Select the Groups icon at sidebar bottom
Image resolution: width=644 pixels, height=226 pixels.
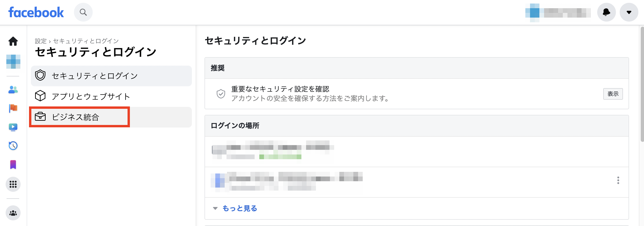point(13,213)
